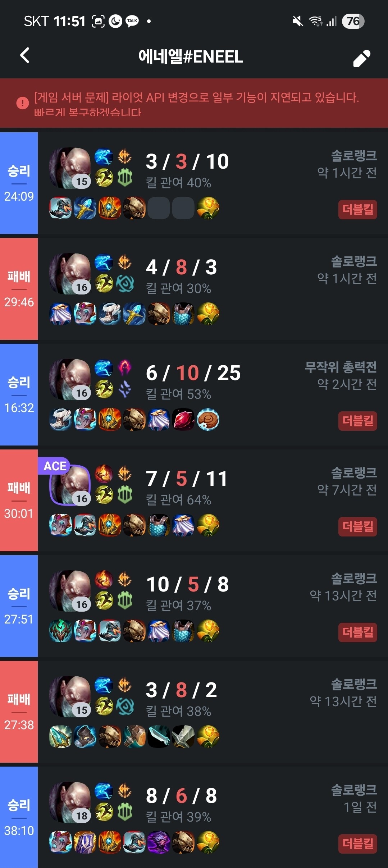Tap the green secondary rune in 8/6/8 match

[x=125, y=812]
